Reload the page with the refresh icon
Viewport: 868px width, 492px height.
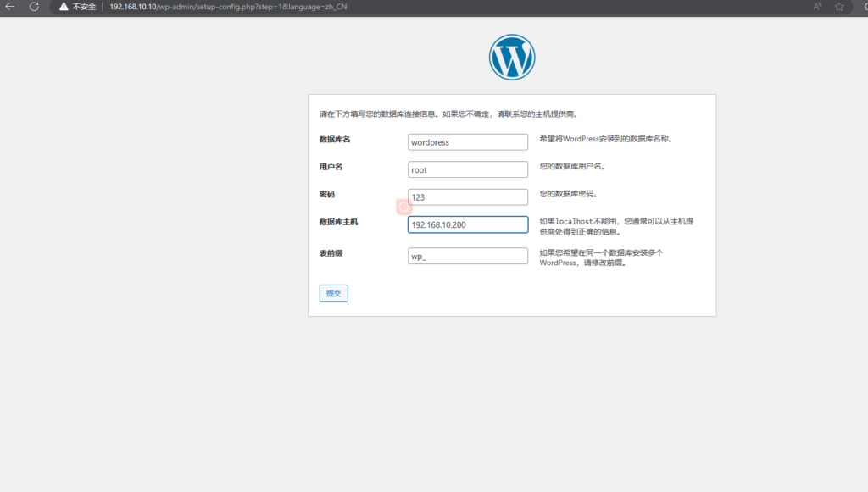coord(34,7)
